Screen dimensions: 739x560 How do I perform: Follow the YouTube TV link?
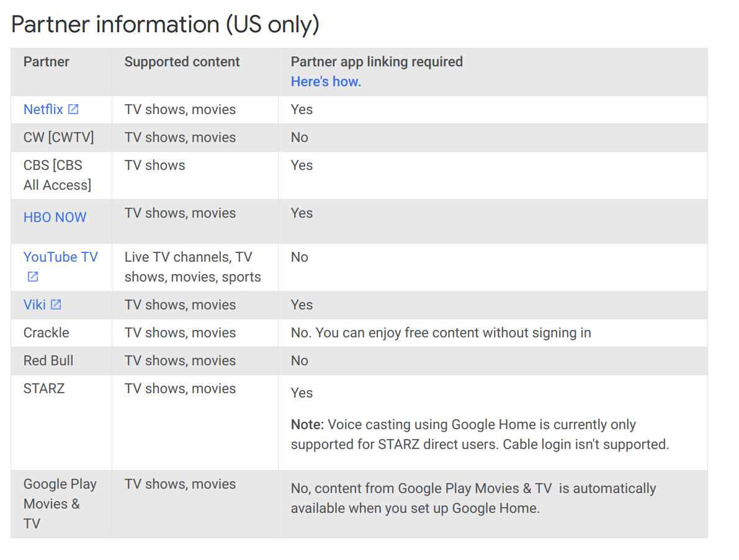61,257
